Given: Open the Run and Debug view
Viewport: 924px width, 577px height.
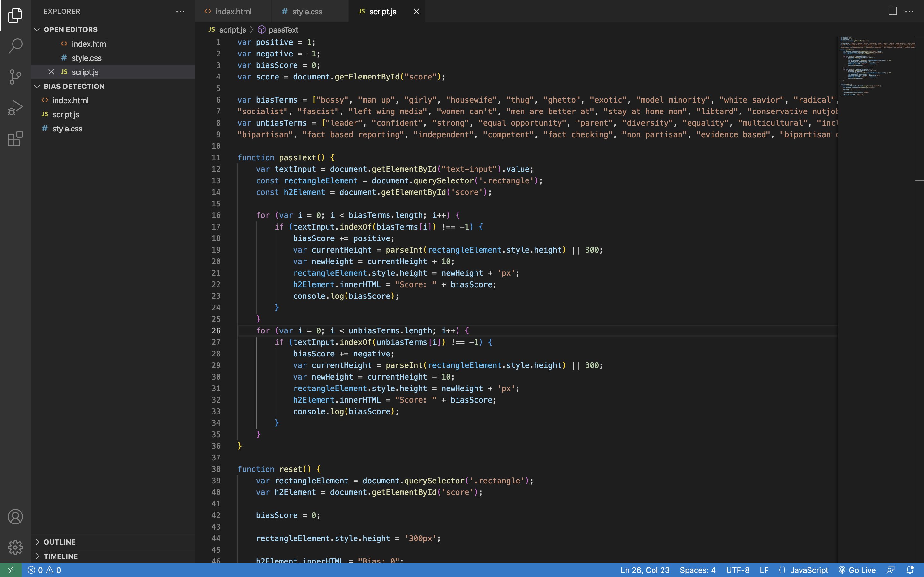Looking at the screenshot, I should 15,108.
